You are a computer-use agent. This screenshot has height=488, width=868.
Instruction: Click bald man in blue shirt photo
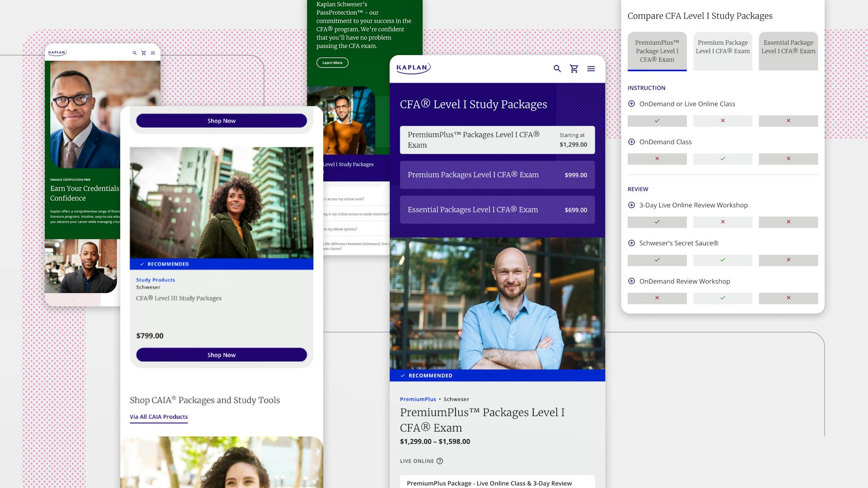tap(497, 304)
